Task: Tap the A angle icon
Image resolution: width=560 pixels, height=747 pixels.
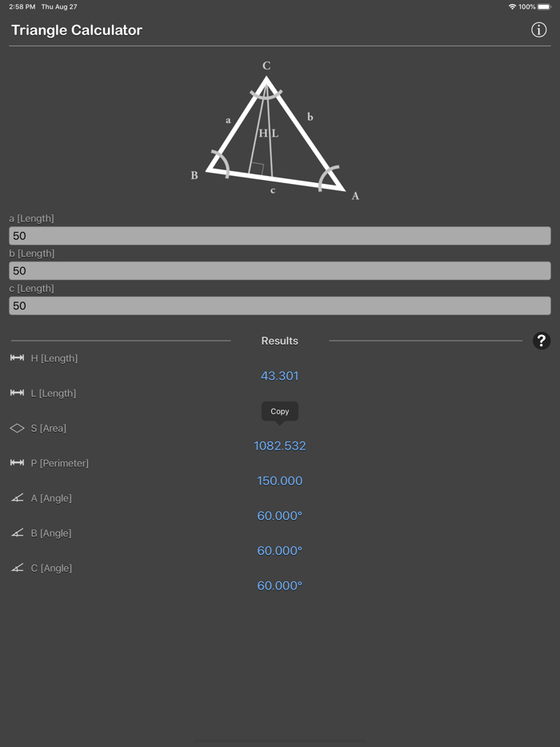Action: click(17, 497)
